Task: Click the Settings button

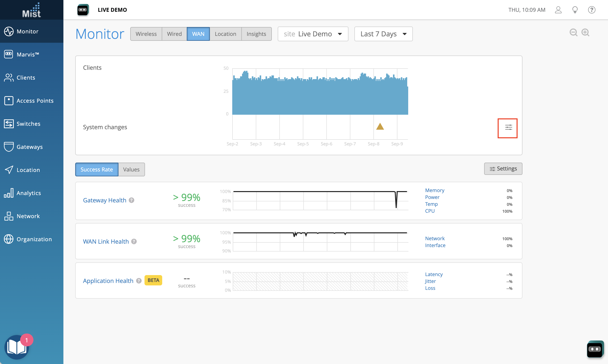Action: [503, 169]
